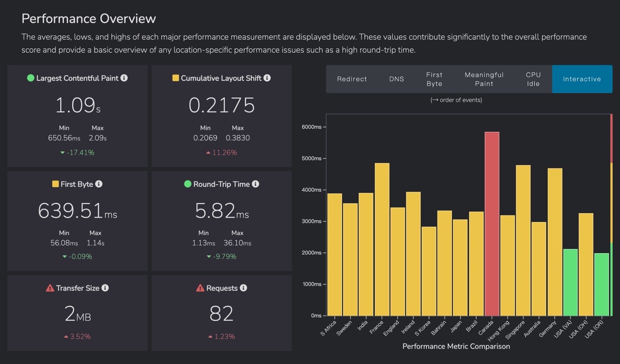The width and height of the screenshot is (620, 364).
Task: Select the Interactive tab
Action: click(582, 79)
